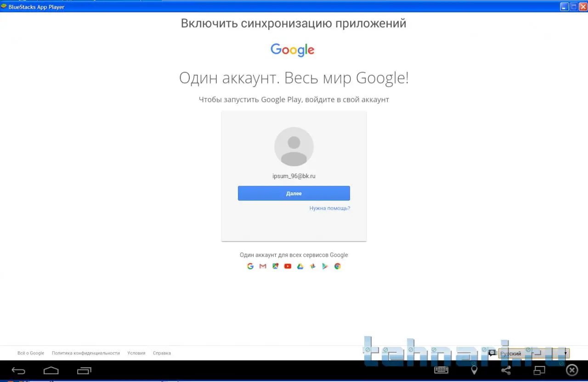Click the Google Maps service icon
Viewport: 588px width, 382px height.
point(275,266)
